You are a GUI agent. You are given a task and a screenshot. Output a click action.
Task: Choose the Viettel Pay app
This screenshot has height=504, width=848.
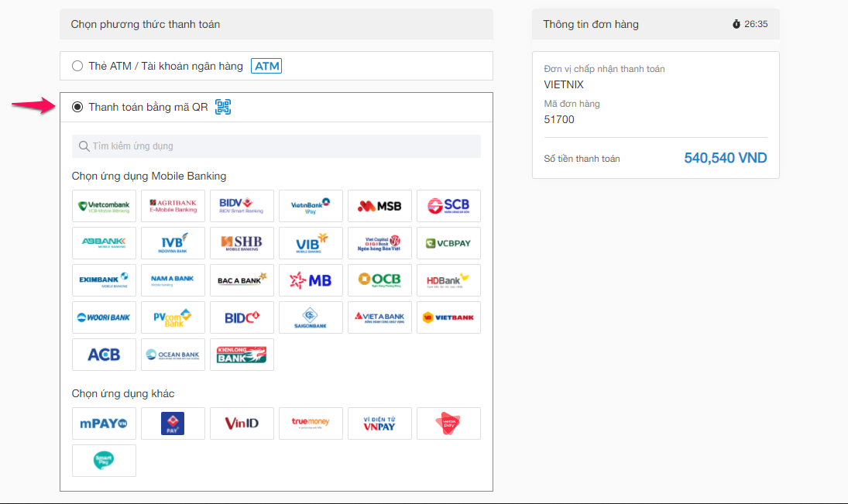pos(449,423)
